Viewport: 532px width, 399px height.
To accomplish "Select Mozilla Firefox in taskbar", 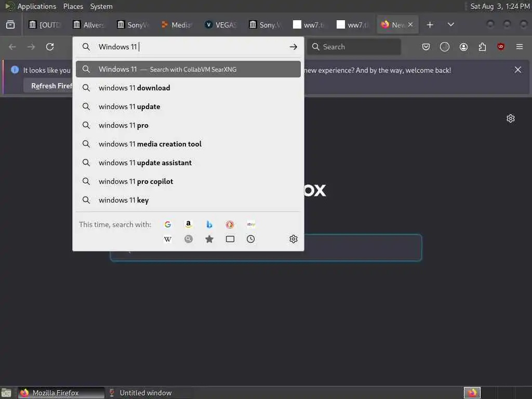I will 61,393.
